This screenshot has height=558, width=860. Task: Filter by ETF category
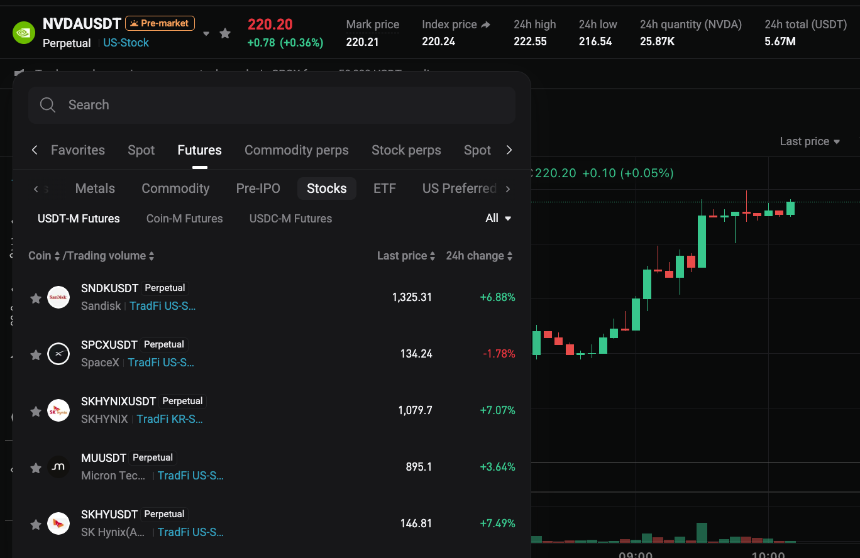[x=384, y=189]
